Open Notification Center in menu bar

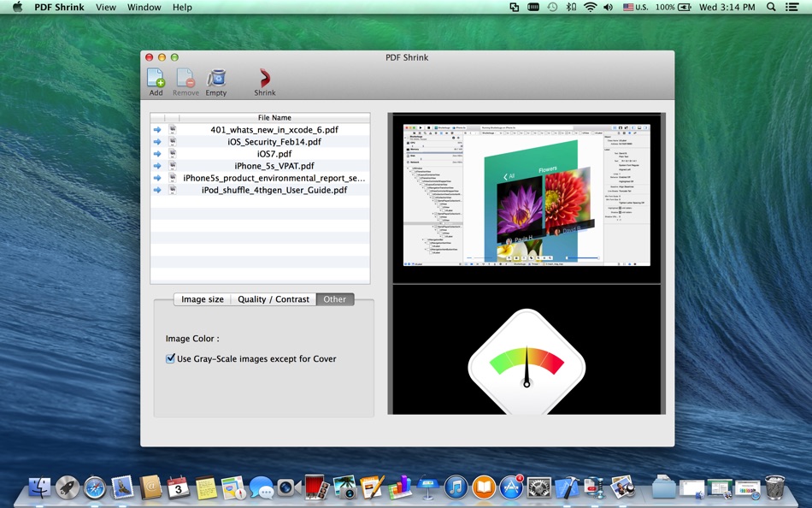click(x=791, y=7)
